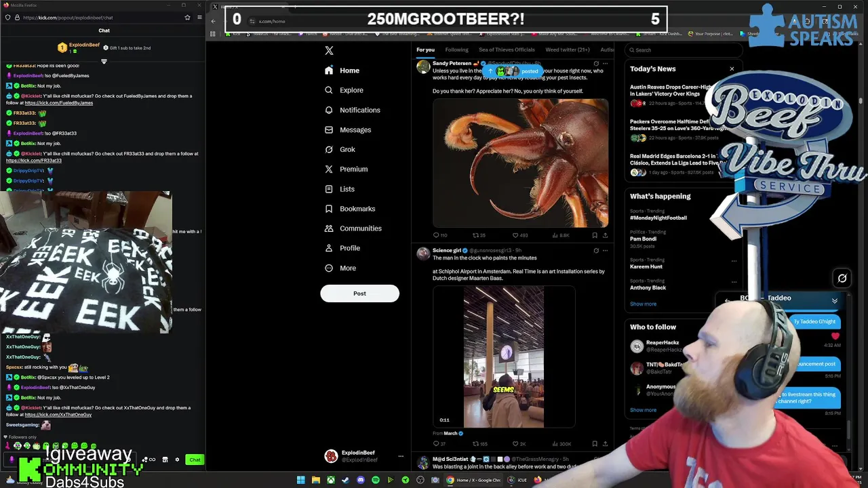Click Show more under What's happening
This screenshot has width=868, height=488.
click(643, 304)
